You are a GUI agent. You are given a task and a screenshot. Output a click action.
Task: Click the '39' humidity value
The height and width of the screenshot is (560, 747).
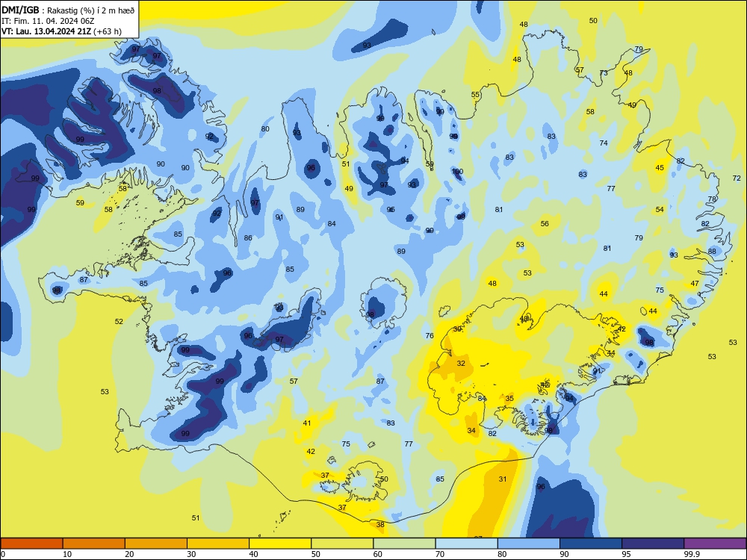[457, 329]
